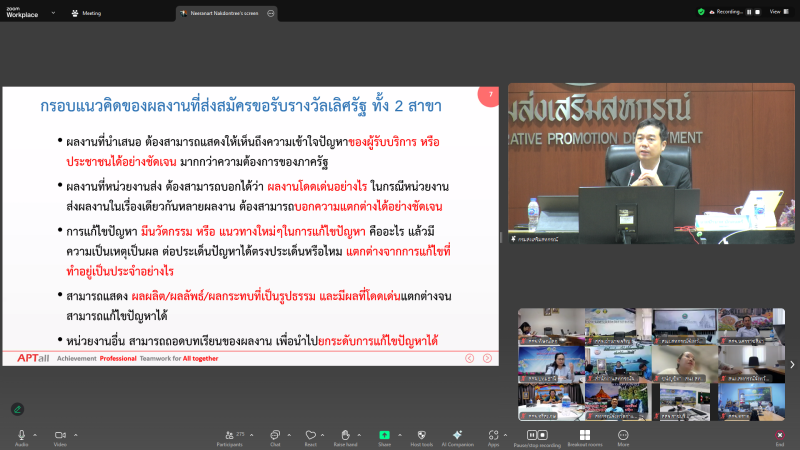Expand audio options arrow beside the microphone

(35, 435)
